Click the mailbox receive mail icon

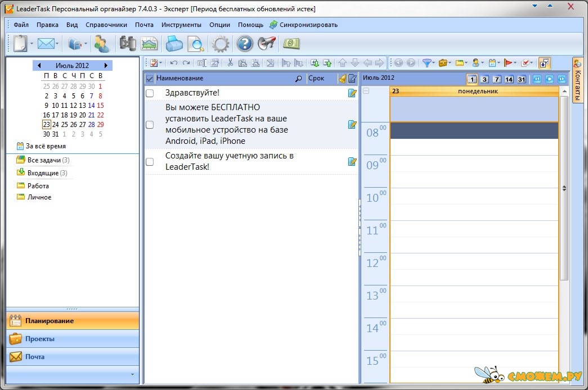pyautogui.click(x=75, y=44)
